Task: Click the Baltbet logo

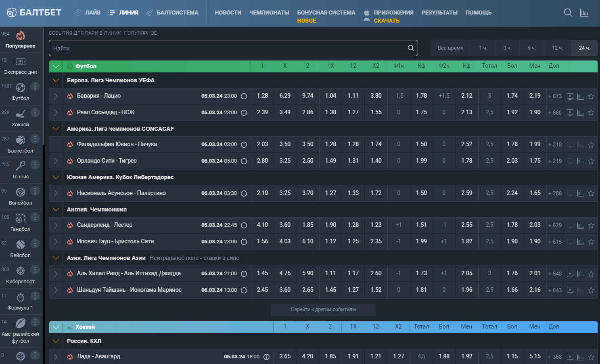Action: point(34,13)
